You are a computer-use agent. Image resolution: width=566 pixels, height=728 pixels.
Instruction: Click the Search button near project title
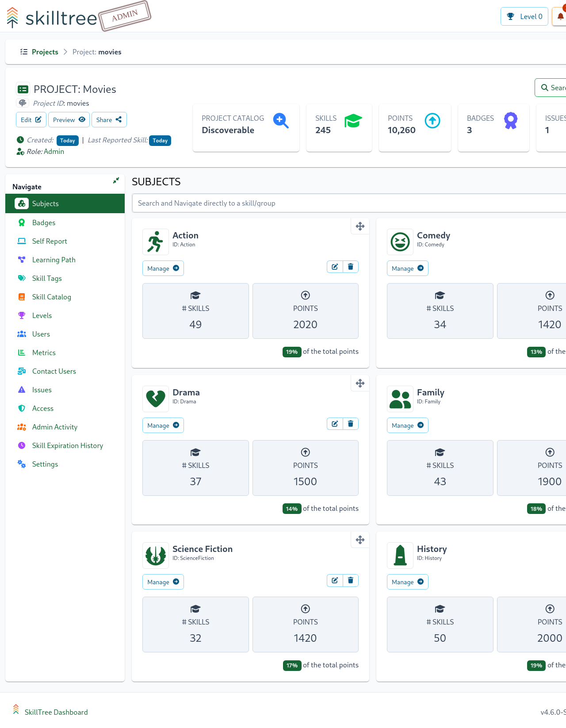click(x=551, y=88)
